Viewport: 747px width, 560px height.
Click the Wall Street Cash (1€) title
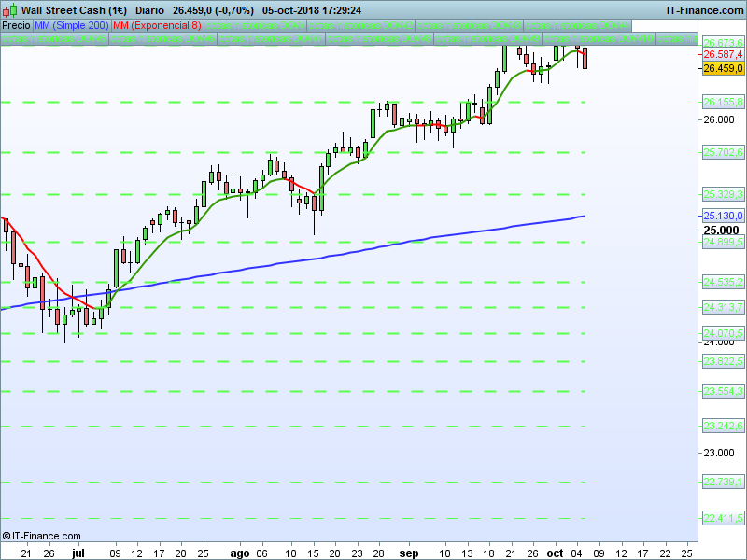(74, 10)
